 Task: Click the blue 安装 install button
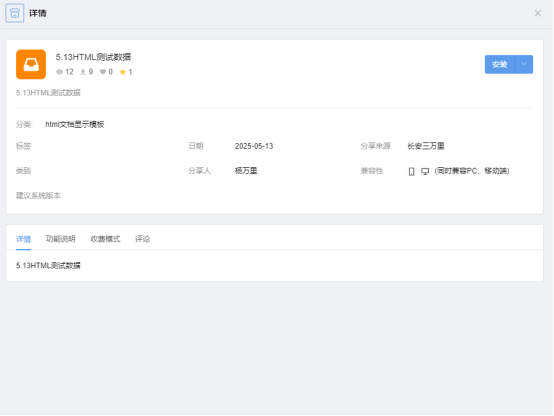[x=500, y=64]
